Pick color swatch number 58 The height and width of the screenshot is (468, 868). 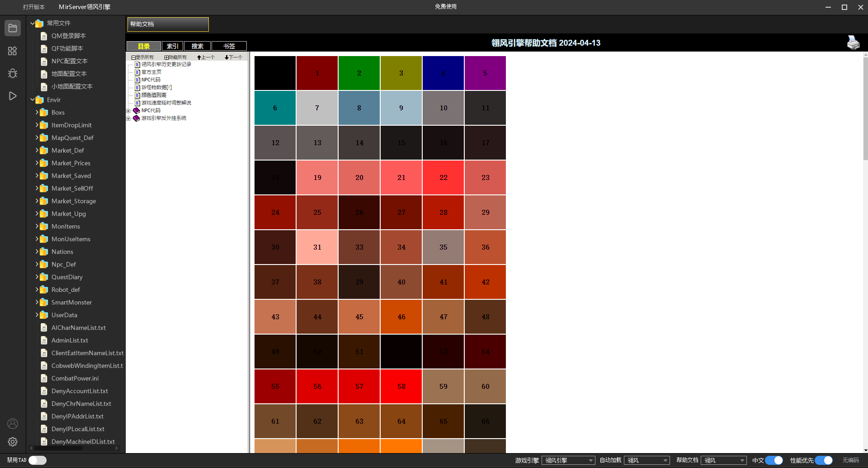pyautogui.click(x=401, y=387)
